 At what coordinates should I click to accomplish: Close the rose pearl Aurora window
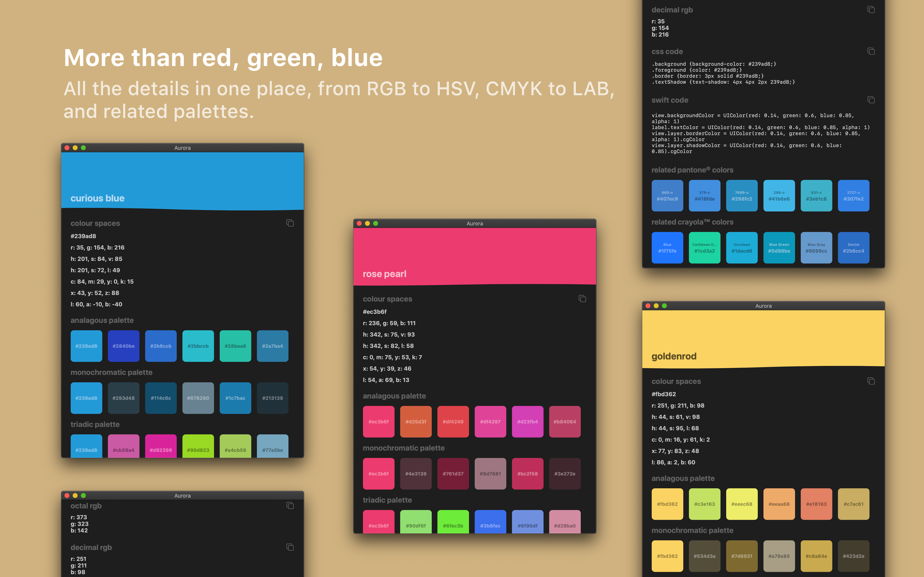(359, 223)
